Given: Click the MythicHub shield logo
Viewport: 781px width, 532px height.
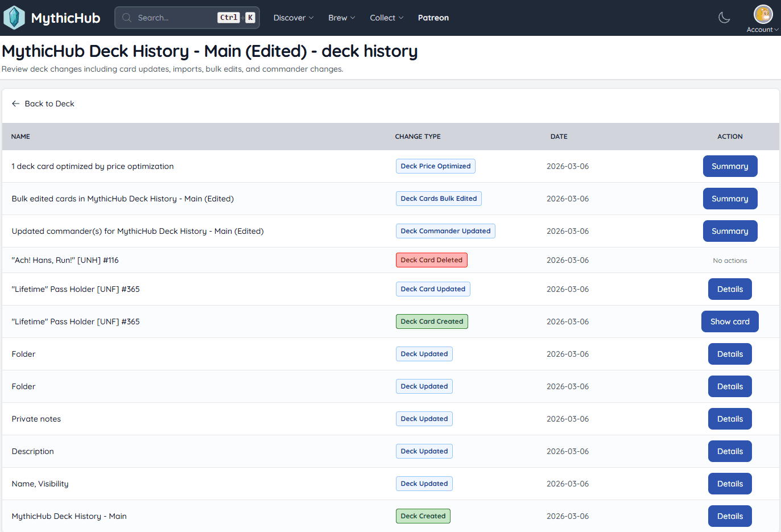Looking at the screenshot, I should [14, 17].
